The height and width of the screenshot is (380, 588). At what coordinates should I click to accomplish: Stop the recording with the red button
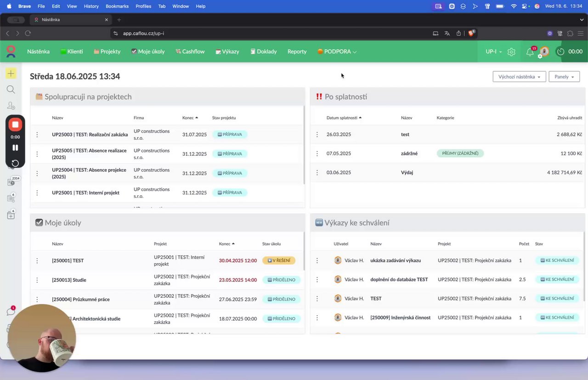[15, 125]
